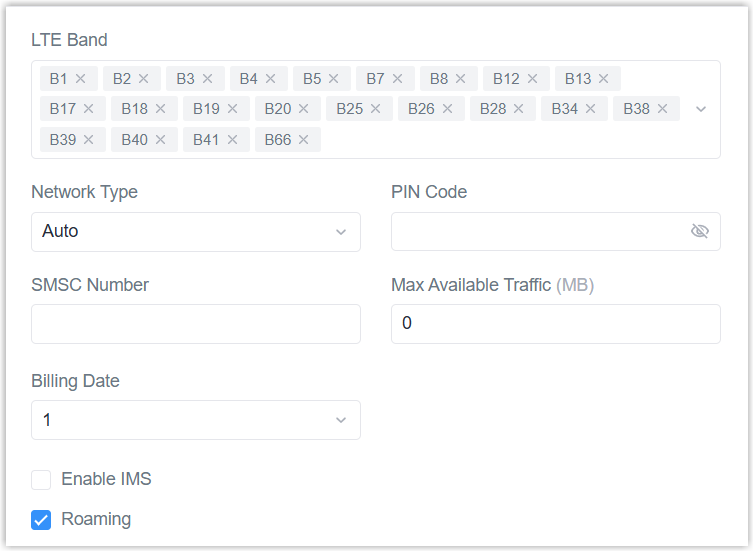Enable the IMS checkbox
The width and height of the screenshot is (754, 552).
(x=41, y=480)
